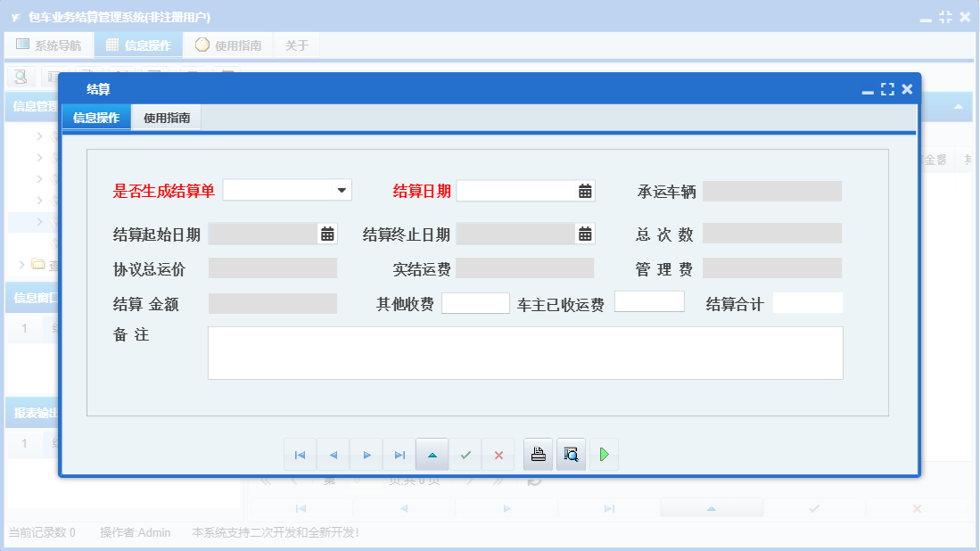
Task: Confirm with the green check mark
Action: coord(465,454)
